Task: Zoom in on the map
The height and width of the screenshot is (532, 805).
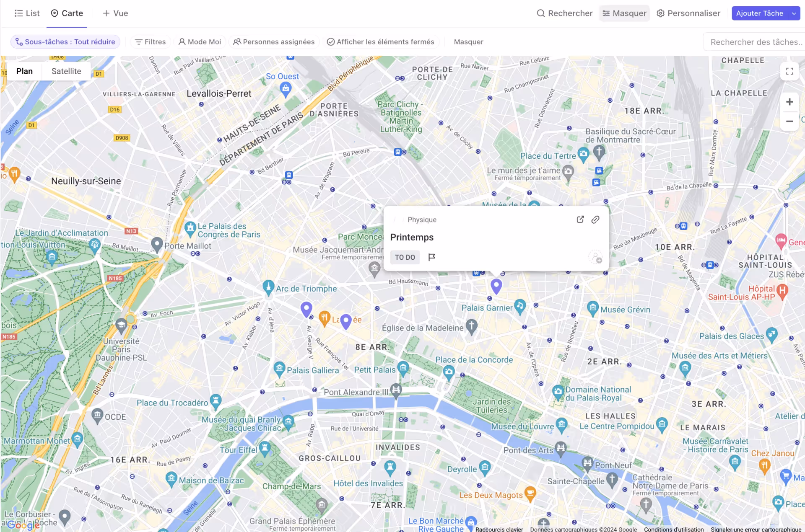Action: [789, 101]
